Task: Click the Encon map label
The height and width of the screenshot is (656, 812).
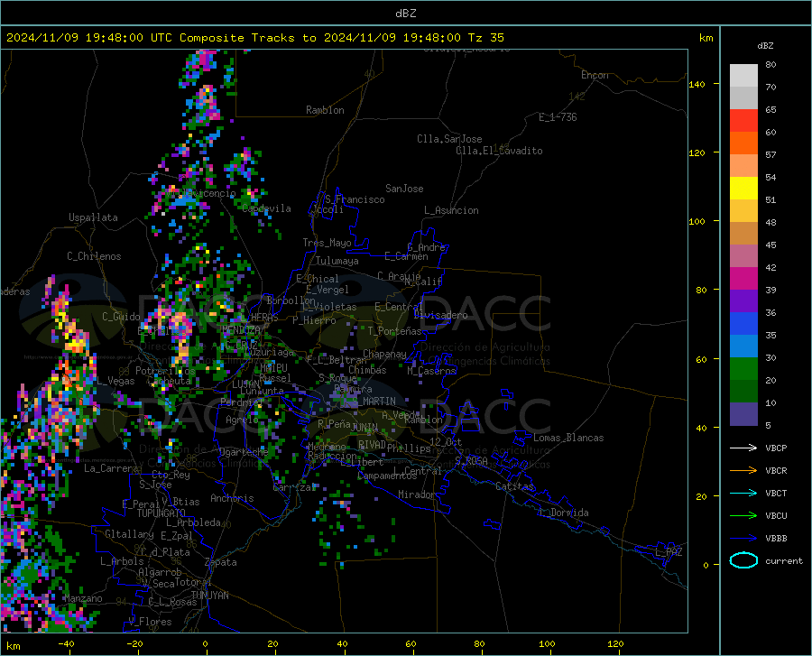Action: pyautogui.click(x=595, y=75)
